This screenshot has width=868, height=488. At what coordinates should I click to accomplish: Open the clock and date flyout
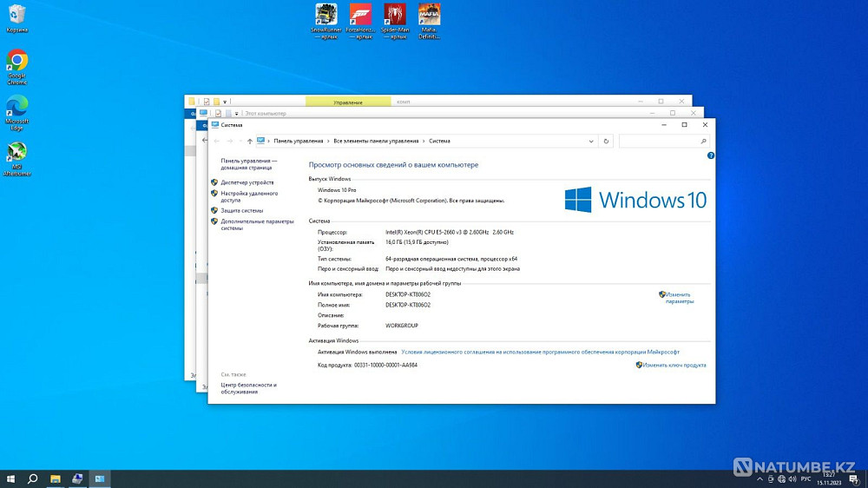coord(829,478)
